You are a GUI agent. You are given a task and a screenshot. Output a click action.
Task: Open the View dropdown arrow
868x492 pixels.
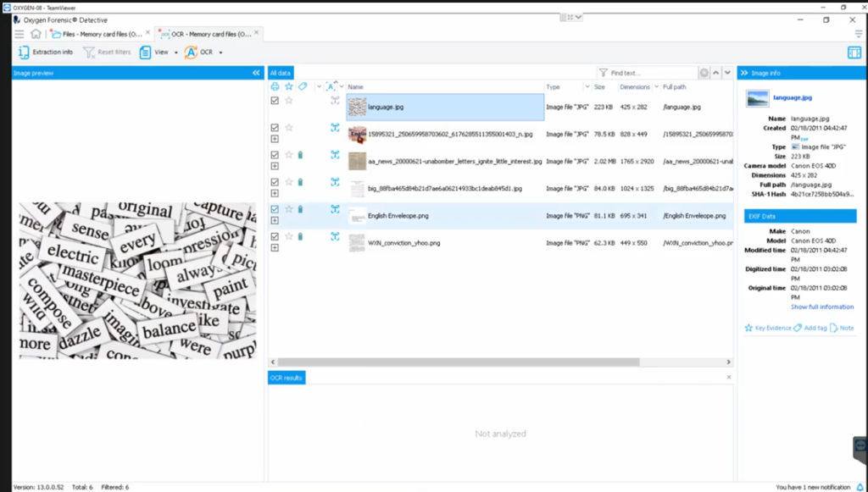176,53
